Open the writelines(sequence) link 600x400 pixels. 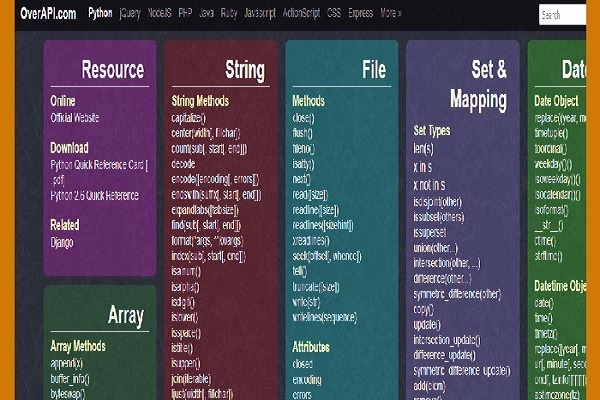[324, 317]
